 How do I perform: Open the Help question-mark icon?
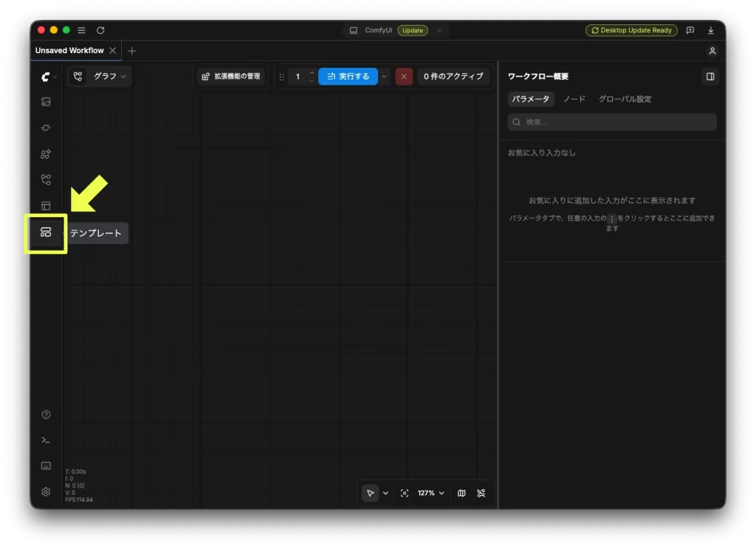pos(46,415)
